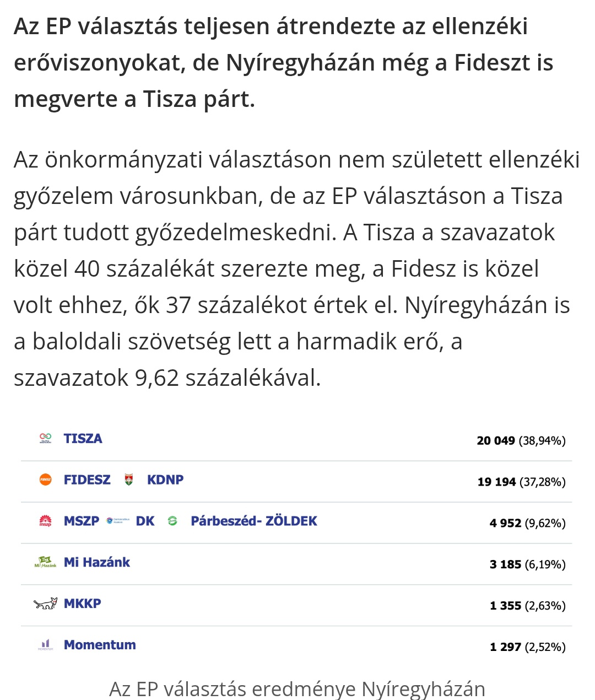Click the green Párbeszéd-Zöldek logo
Screen dimensions: 595x700
pos(172,521)
